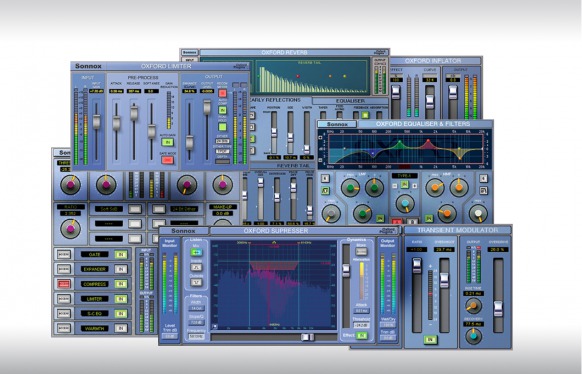
Task: Click the green IN button below TYPE-A
Action: [405, 184]
